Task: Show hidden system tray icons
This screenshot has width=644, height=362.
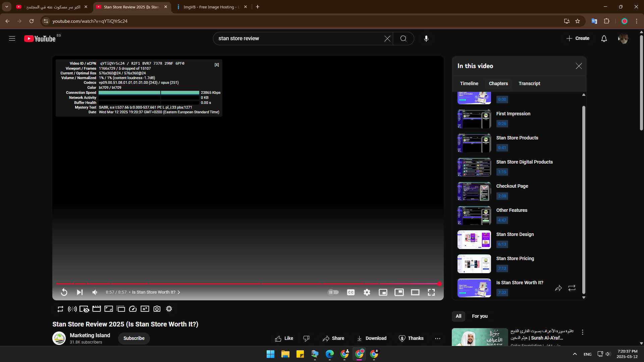Action: coord(575,354)
